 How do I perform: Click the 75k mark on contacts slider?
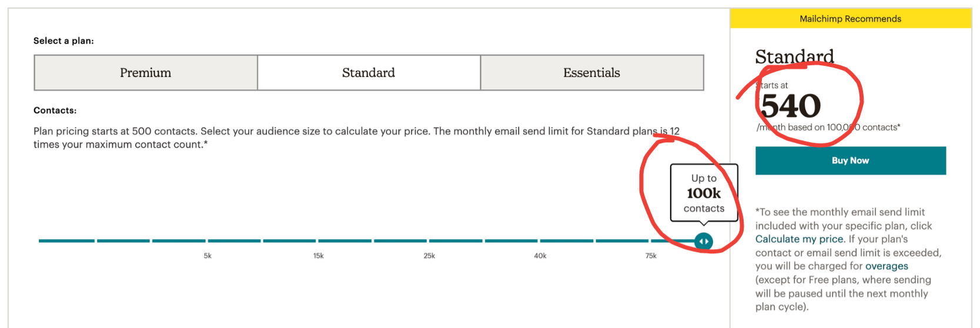651,256
